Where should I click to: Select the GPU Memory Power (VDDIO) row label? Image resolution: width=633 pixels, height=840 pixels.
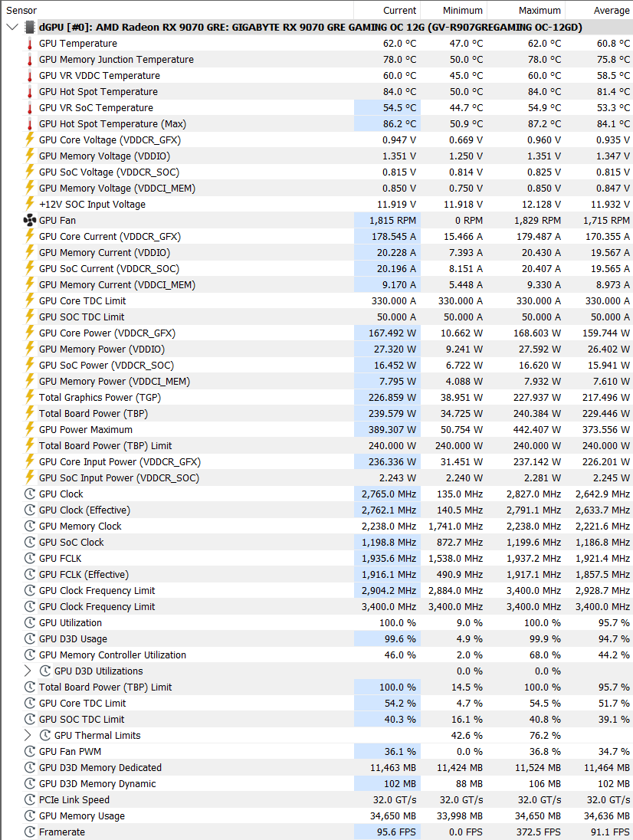[x=102, y=349]
